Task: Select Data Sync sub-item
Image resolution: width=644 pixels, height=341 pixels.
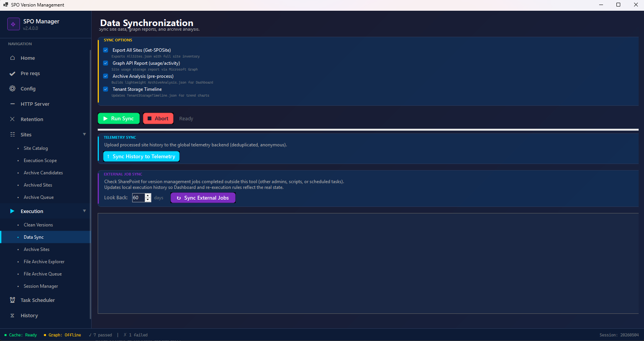Action: point(45,237)
